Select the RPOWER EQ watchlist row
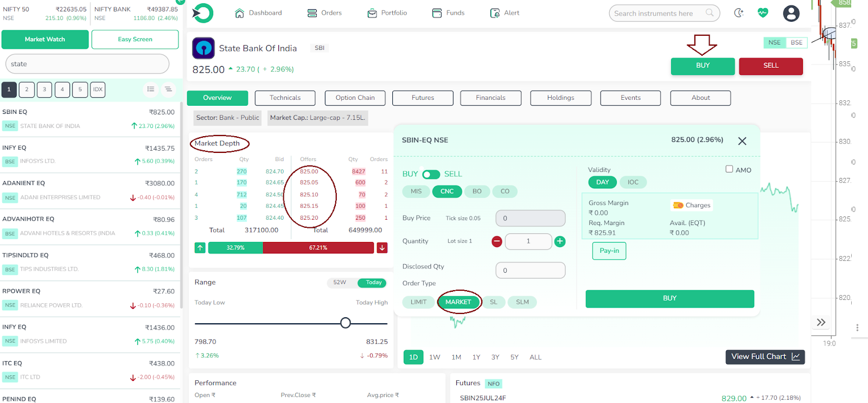The height and width of the screenshot is (403, 868). (x=89, y=298)
